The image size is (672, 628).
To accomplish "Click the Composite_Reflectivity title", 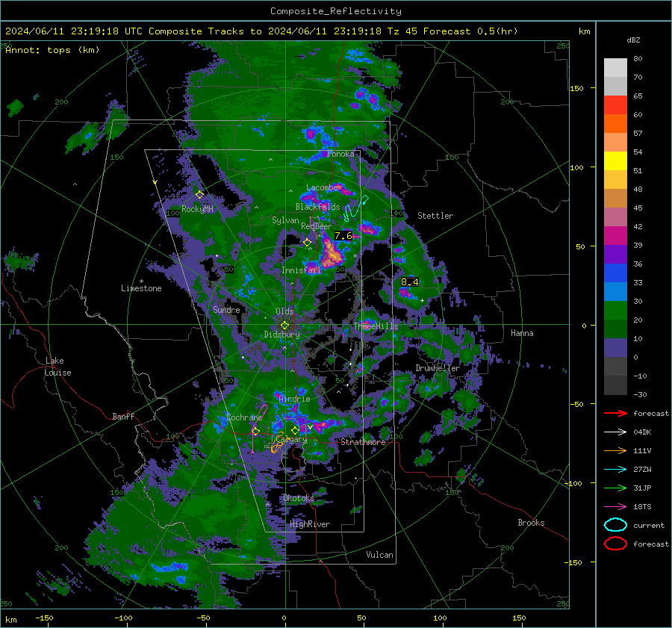I will [335, 11].
